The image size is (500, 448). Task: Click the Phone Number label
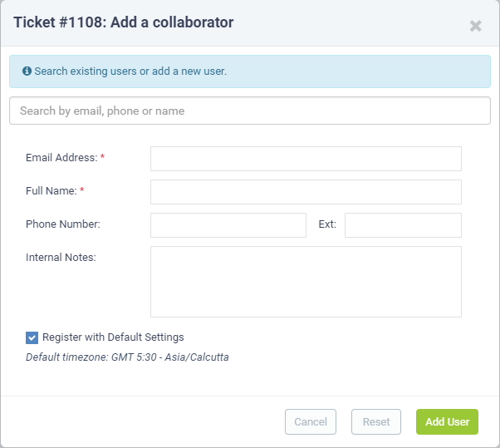click(x=63, y=224)
